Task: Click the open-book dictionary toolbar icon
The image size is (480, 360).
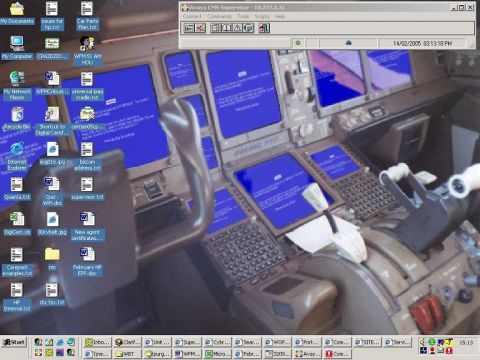Action: 227,28
